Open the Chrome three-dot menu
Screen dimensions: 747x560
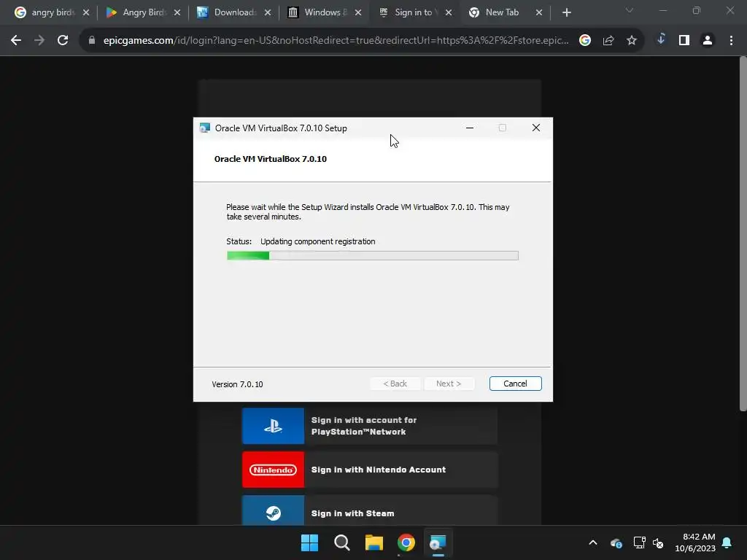point(731,41)
